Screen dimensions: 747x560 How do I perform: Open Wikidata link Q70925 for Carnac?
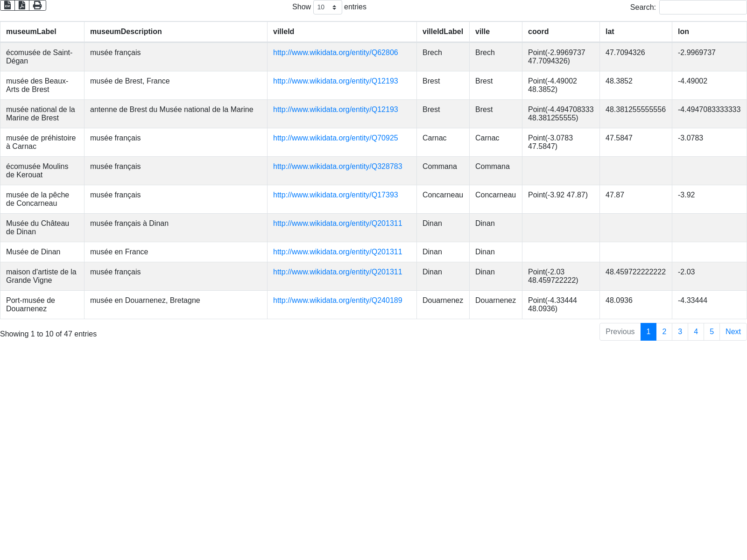pyautogui.click(x=335, y=138)
